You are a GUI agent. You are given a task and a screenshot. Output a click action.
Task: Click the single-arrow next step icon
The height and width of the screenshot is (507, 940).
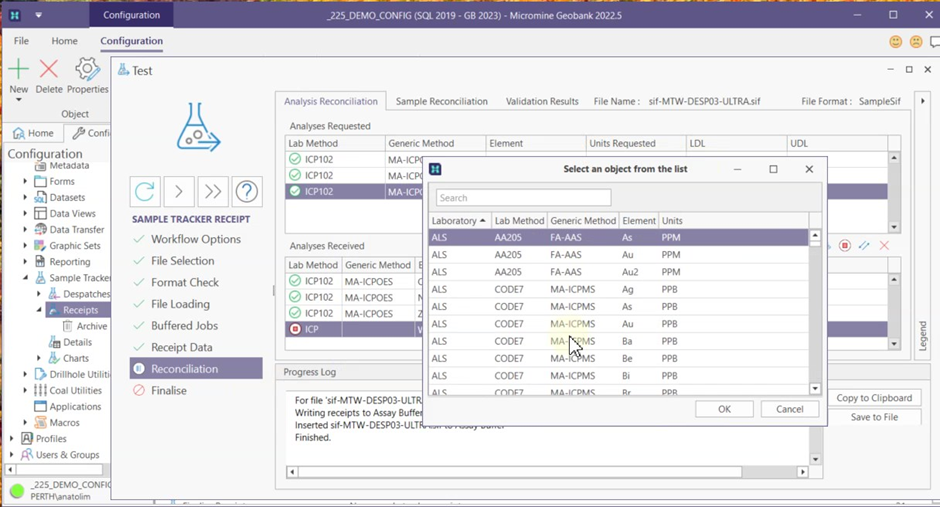click(178, 191)
